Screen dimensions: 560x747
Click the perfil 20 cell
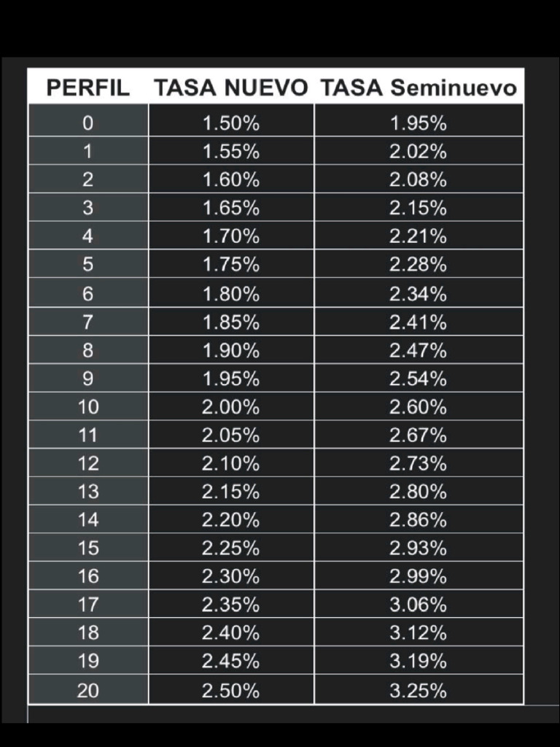coord(87,690)
